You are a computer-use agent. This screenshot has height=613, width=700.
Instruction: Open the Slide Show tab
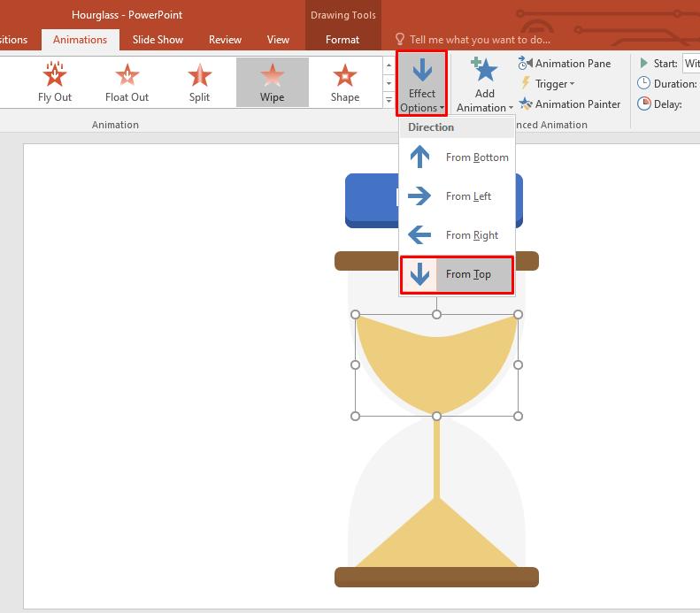coord(158,40)
